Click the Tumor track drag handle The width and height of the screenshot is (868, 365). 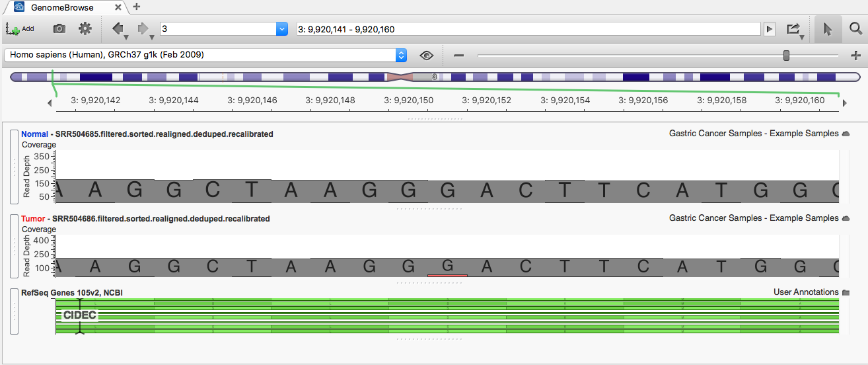[14, 246]
